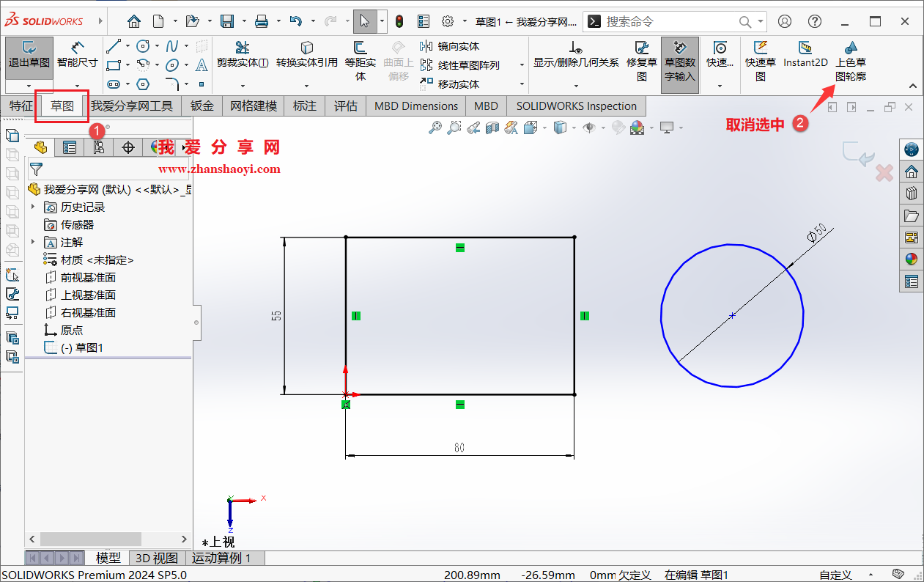This screenshot has width=924, height=582.
Task: Click Move Entities (移动实体)
Action: [x=450, y=84]
